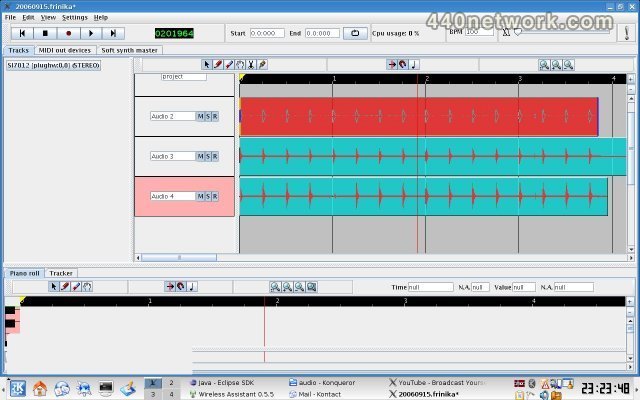This screenshot has height=400, width=640.
Task: Select pencil tool in piano roll toolbar
Action: point(64,287)
